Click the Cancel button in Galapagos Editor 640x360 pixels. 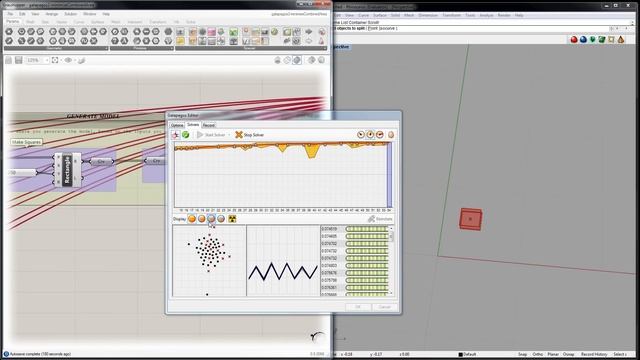coord(384,307)
